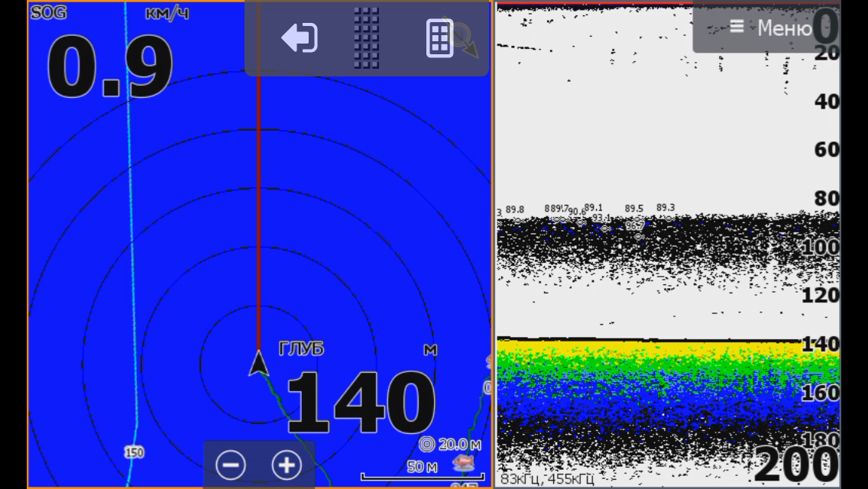Viewport: 868px width, 489px height.
Task: Tap the 100 mark on depth scale
Action: [x=821, y=247]
